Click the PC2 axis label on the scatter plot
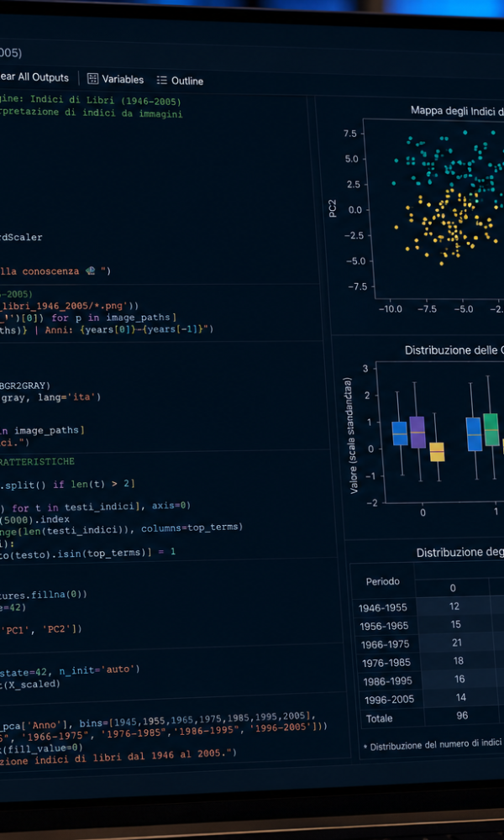Viewport: 504px width, 840px height. coord(333,208)
